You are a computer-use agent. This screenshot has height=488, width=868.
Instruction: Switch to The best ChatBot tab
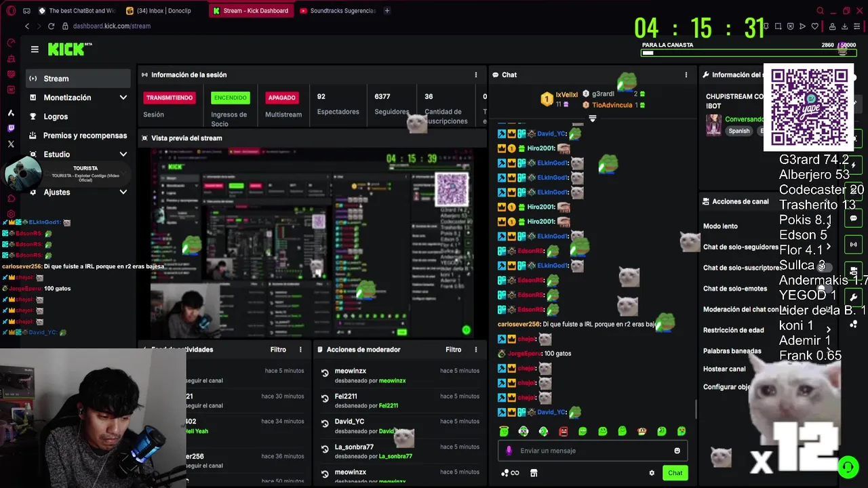pyautogui.click(x=77, y=11)
